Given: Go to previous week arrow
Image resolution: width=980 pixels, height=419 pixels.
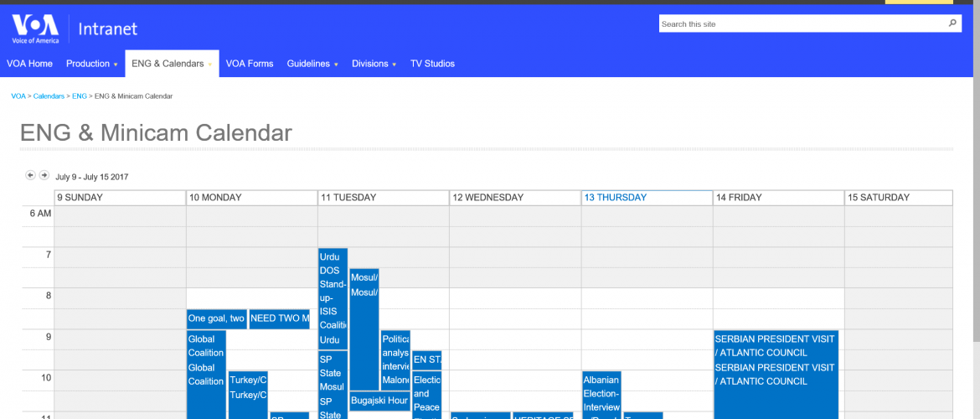Looking at the screenshot, I should coord(30,175).
